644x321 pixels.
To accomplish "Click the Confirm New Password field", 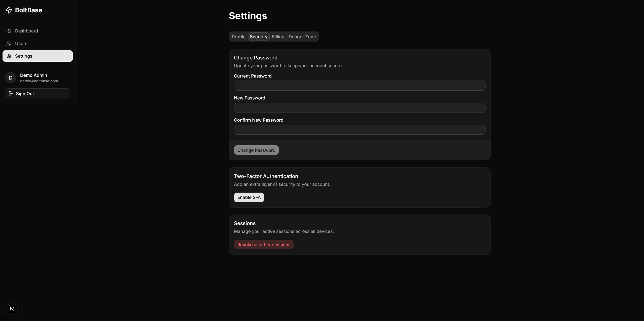I will click(359, 129).
